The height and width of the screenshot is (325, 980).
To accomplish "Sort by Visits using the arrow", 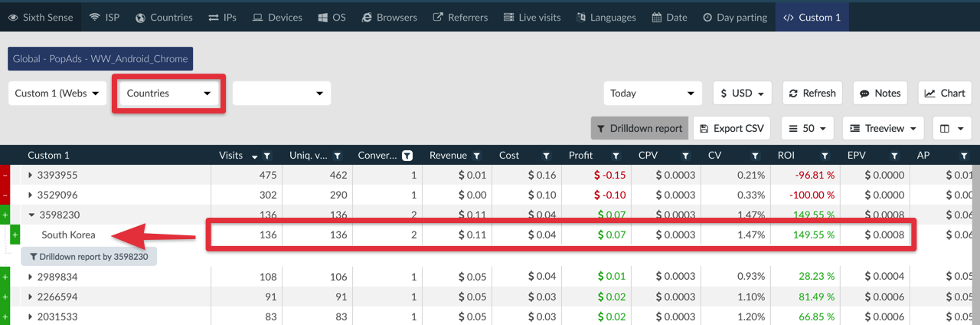I will click(255, 156).
